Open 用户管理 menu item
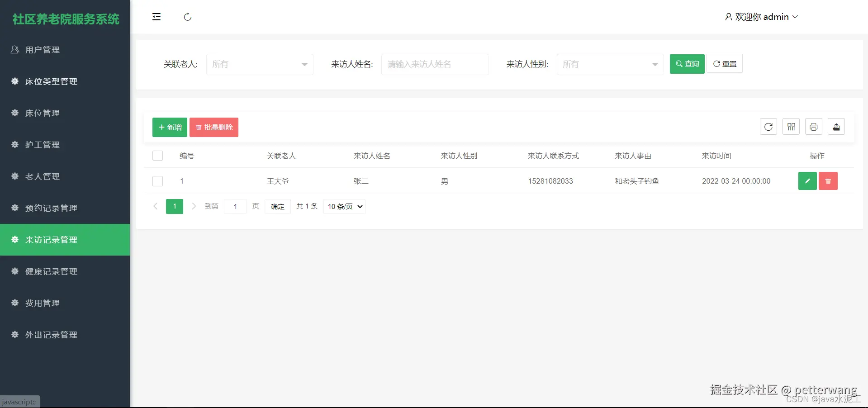 [x=65, y=50]
